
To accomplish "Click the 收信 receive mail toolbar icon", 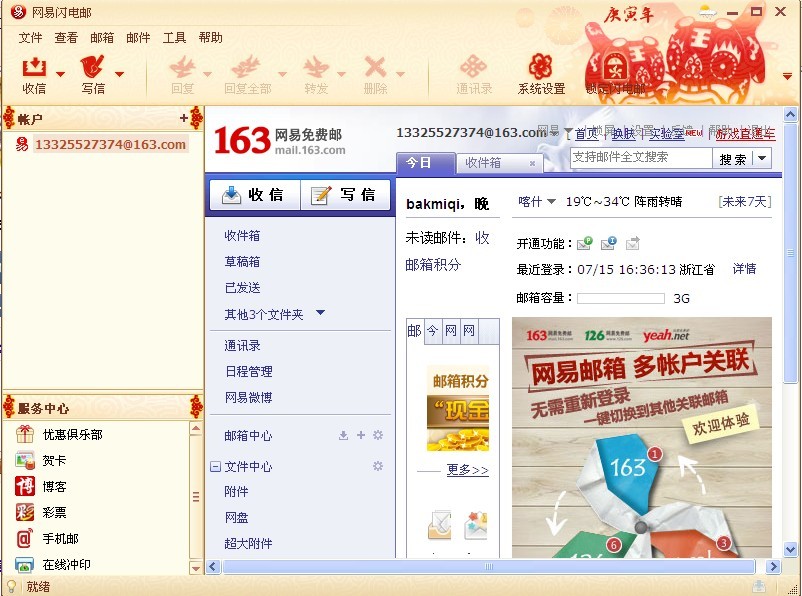I will (x=34, y=68).
